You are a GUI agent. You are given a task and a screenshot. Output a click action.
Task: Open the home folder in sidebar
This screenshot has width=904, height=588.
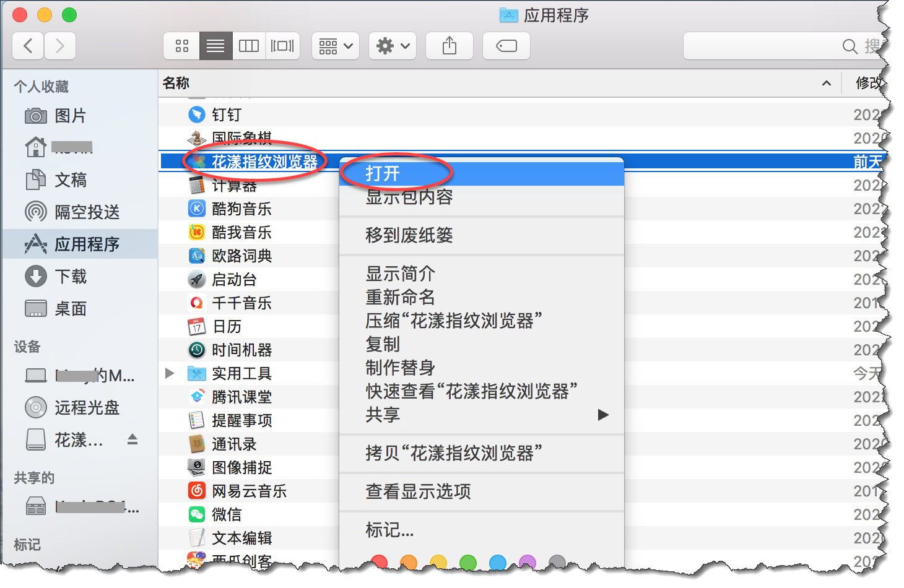click(59, 147)
